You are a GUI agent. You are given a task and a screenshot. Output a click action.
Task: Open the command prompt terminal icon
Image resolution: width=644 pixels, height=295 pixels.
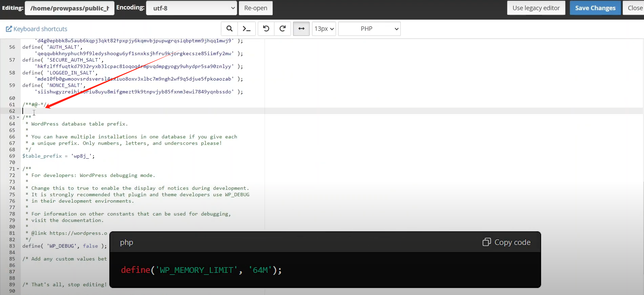pyautogui.click(x=247, y=29)
